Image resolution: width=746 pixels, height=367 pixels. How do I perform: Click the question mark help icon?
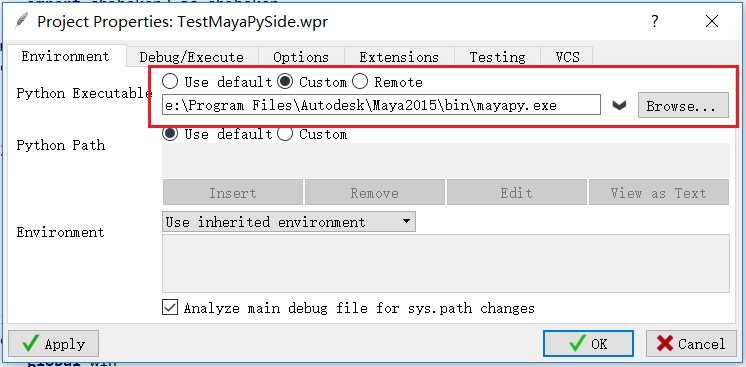pos(655,21)
